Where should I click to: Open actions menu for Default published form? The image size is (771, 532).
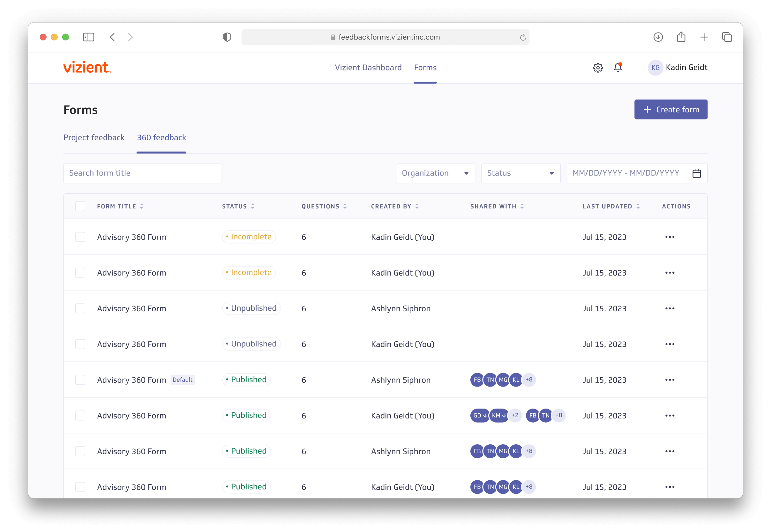click(x=670, y=380)
